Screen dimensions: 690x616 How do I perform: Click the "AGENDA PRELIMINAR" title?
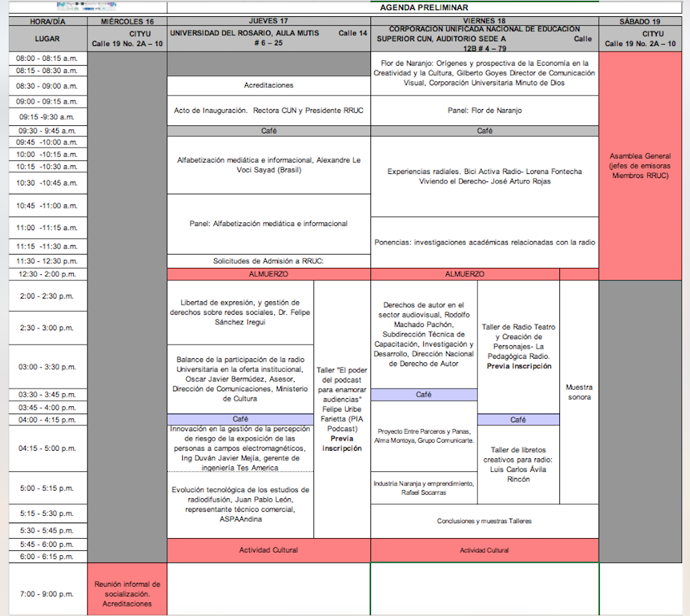424,7
